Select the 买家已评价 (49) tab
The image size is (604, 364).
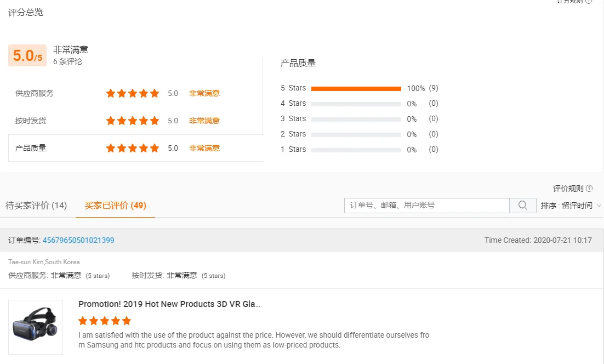(x=115, y=206)
